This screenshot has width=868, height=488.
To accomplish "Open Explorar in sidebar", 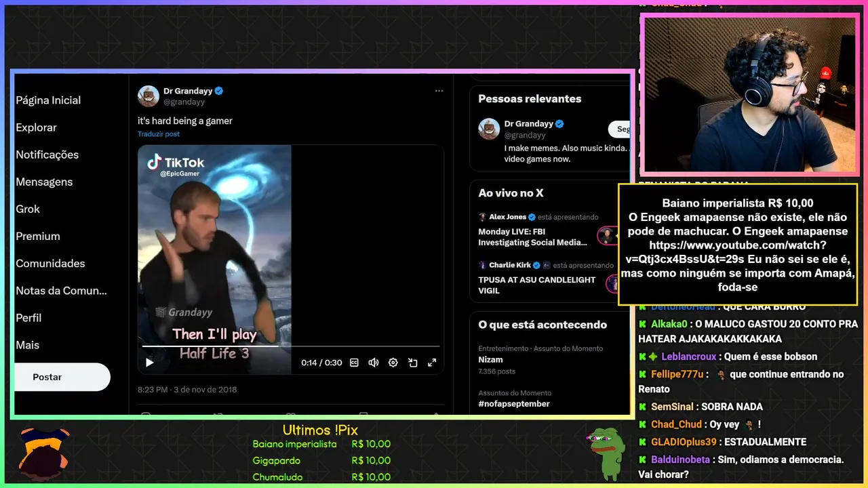I will [x=36, y=127].
